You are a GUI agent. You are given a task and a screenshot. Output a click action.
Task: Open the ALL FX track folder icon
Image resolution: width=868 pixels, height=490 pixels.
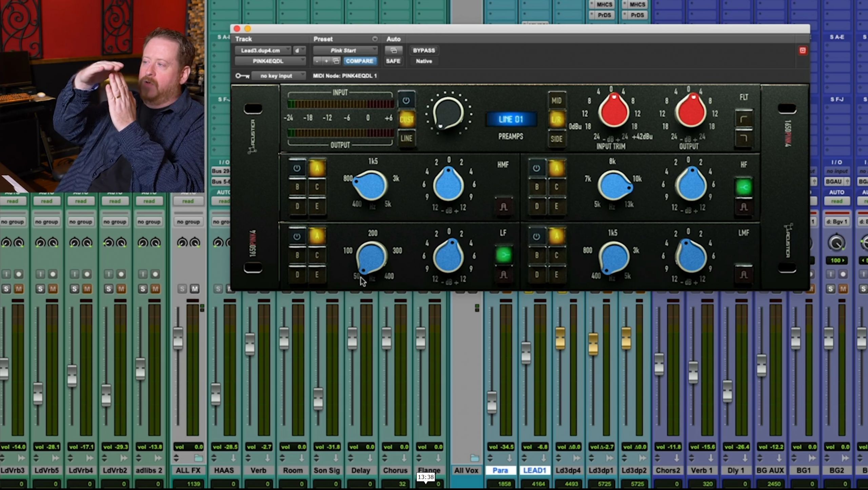(198, 458)
